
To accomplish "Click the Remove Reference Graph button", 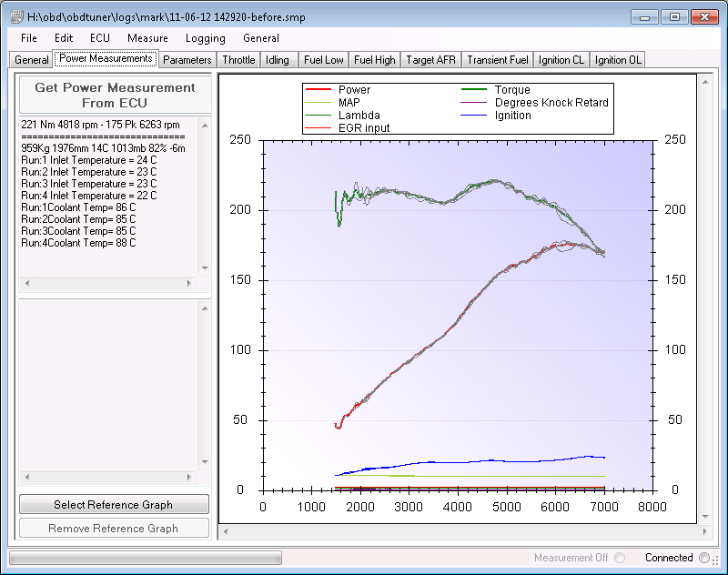I will pyautogui.click(x=114, y=528).
